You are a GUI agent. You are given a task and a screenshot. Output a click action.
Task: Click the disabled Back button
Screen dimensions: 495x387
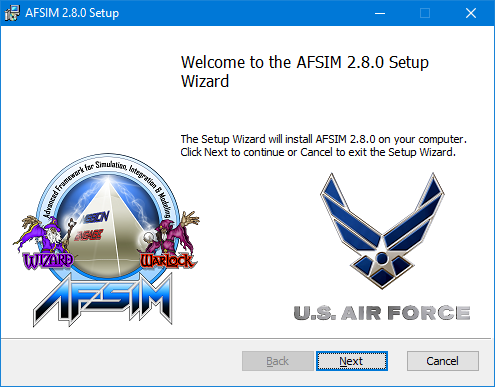click(x=278, y=361)
